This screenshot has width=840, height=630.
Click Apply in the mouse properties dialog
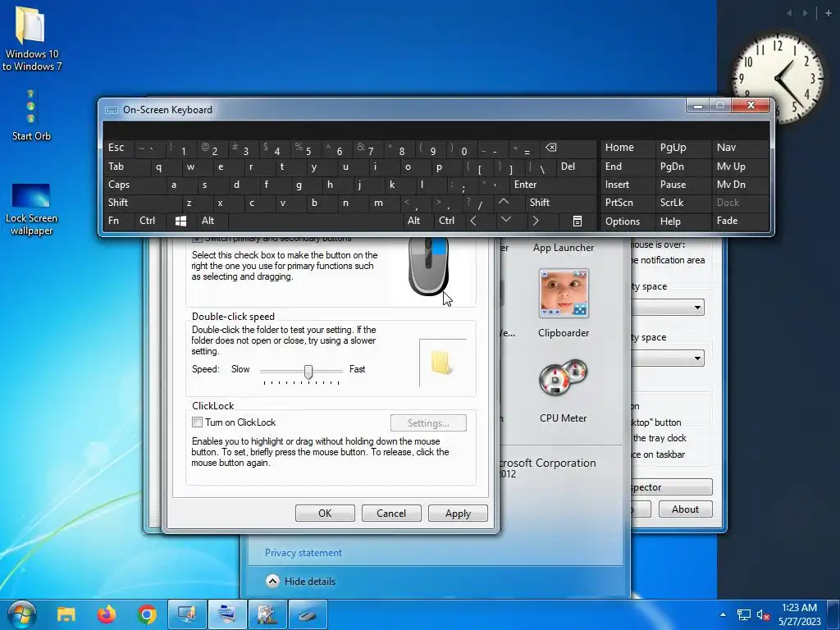(458, 514)
